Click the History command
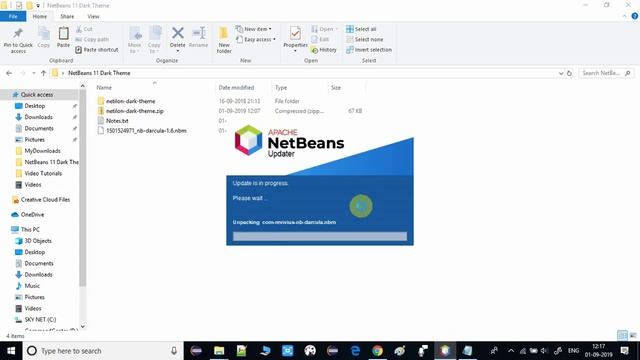Image resolution: width=640 pixels, height=360 pixels. (x=324, y=50)
